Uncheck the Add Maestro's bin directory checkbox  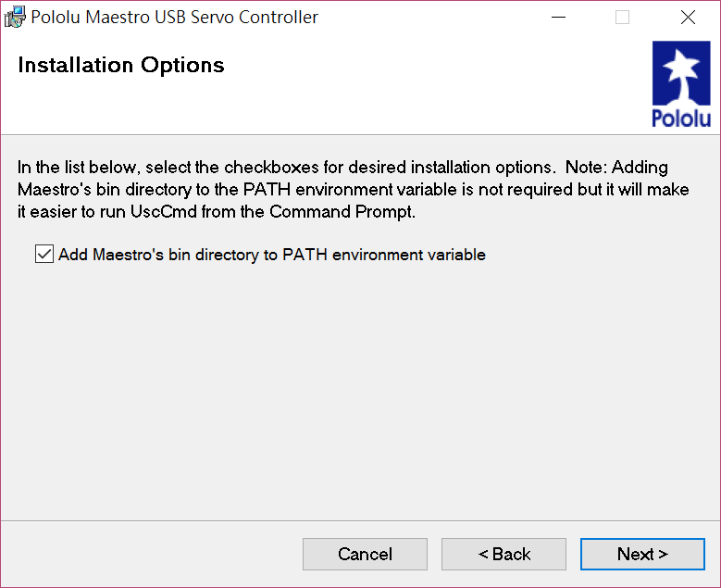(x=44, y=254)
